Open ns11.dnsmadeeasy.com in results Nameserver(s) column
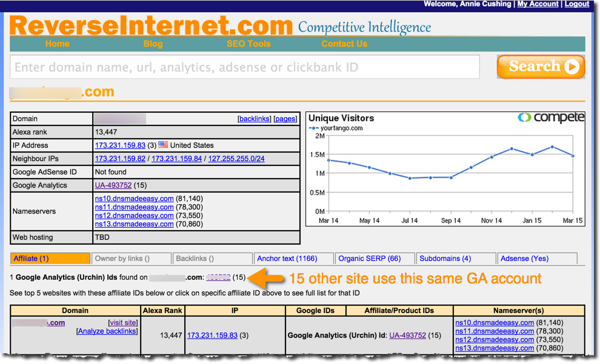Viewport: 600px width, 364px height. pyautogui.click(x=495, y=331)
